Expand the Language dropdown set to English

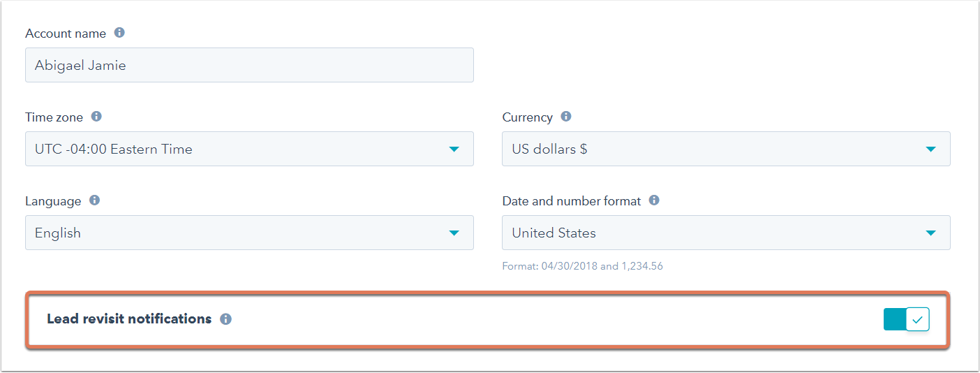tap(249, 233)
